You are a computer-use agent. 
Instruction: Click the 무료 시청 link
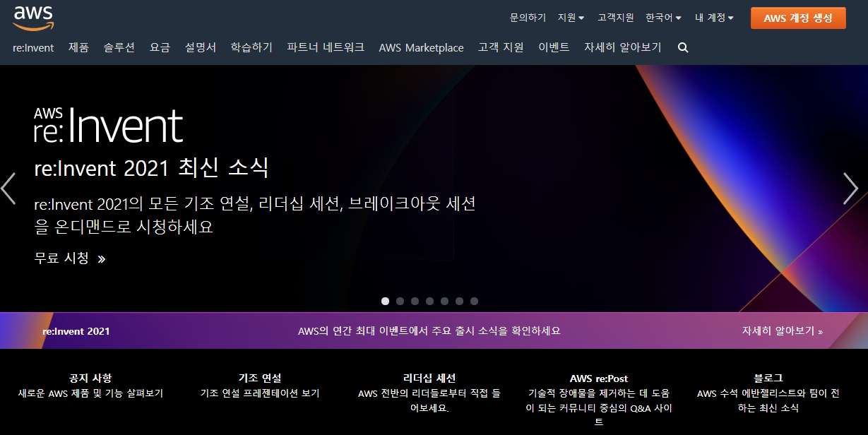[69, 258]
